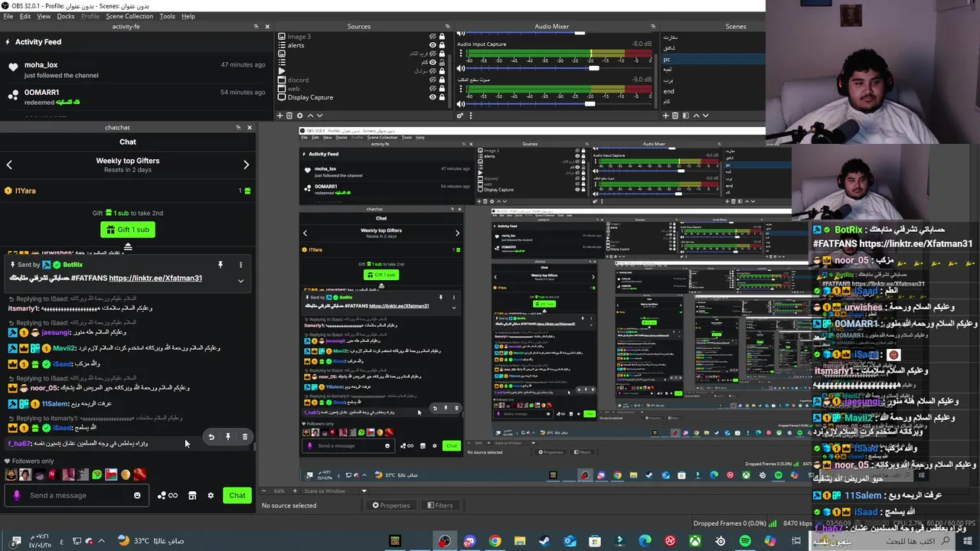Open Spotify from the taskbar
The image size is (980, 551).
(745, 541)
